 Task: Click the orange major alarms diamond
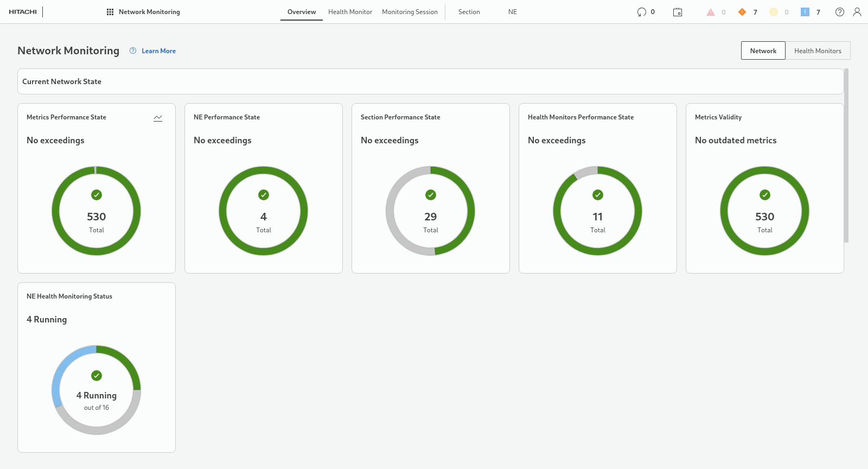(742, 12)
